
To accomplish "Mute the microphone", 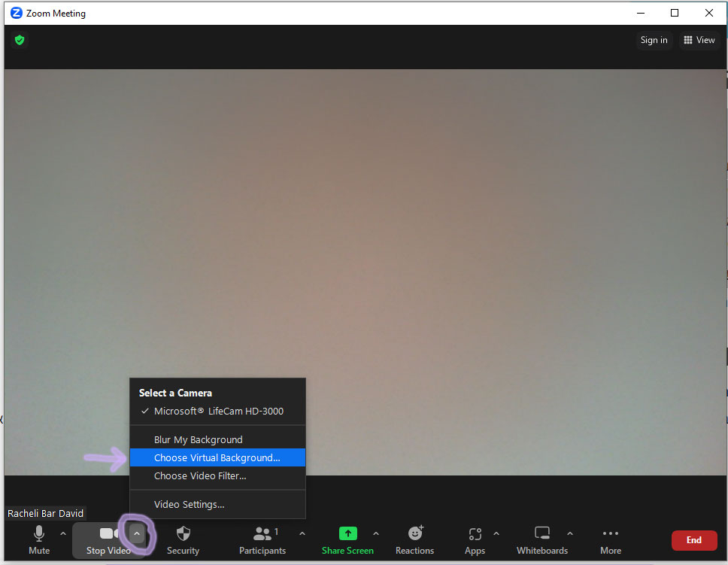I will point(39,540).
